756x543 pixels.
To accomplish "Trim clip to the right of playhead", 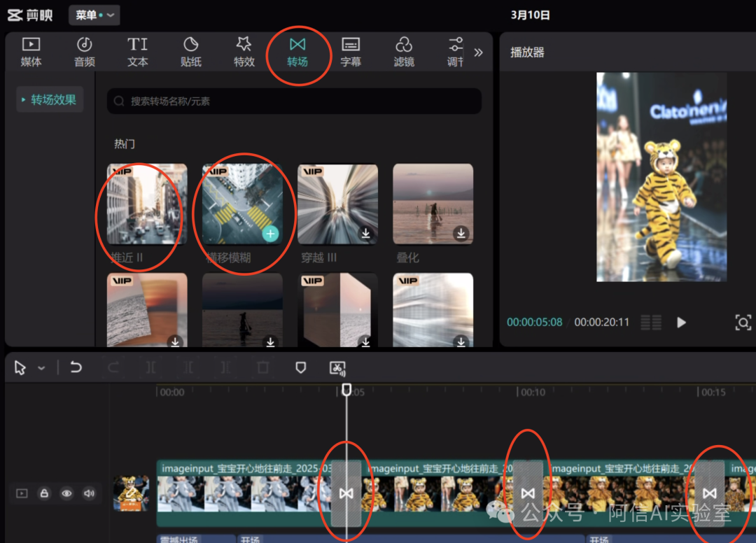I will point(225,367).
